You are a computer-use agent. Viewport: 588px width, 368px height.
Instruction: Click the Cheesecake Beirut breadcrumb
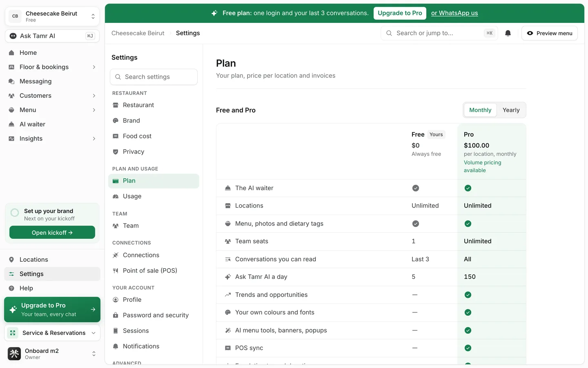click(x=138, y=33)
